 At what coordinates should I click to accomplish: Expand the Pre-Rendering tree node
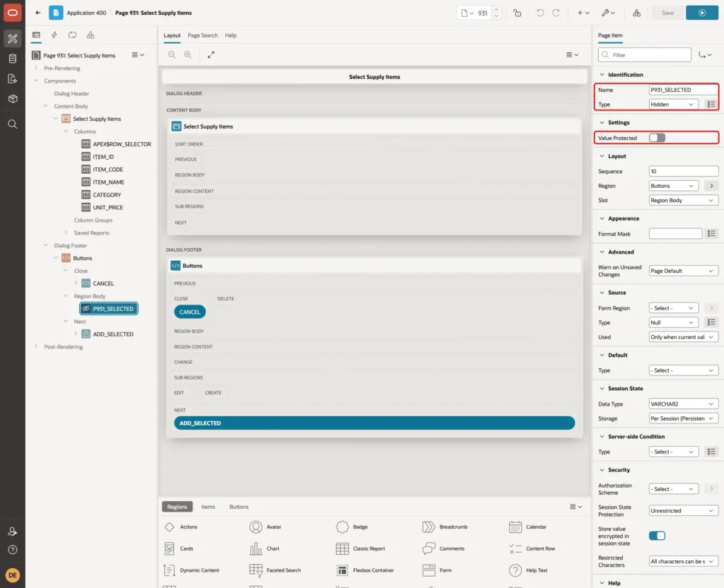[x=36, y=68]
